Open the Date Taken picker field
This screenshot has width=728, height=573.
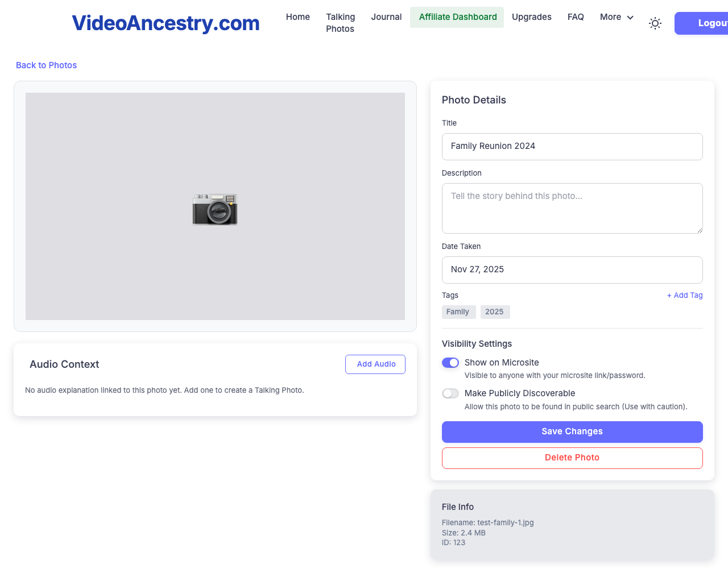pos(572,269)
